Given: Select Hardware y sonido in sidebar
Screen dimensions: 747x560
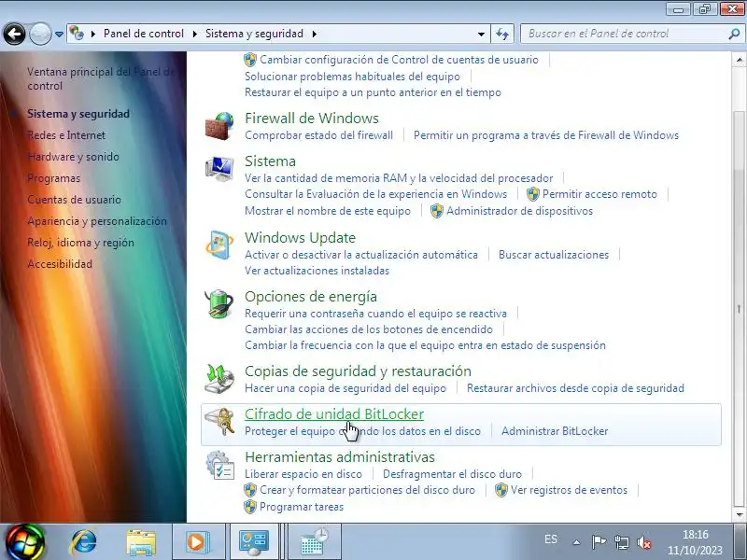Looking at the screenshot, I should pyautogui.click(x=73, y=157).
